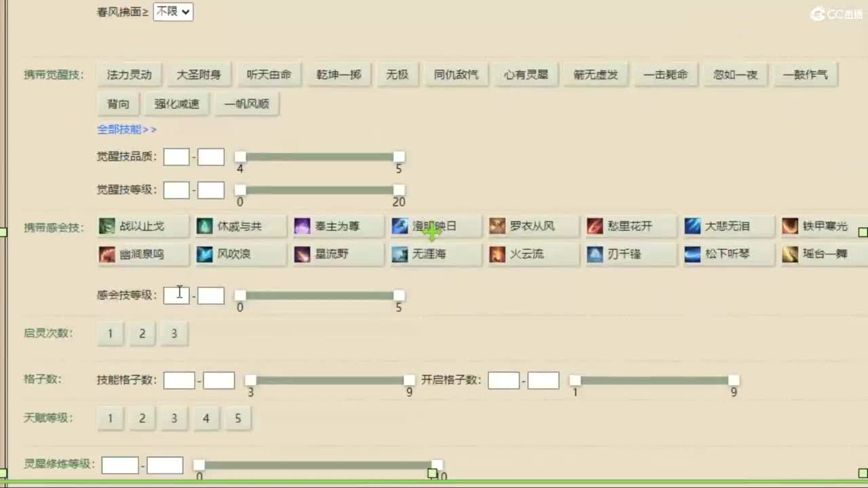Pick 天赋等级 option 2
This screenshot has width=868, height=488.
[x=142, y=418]
